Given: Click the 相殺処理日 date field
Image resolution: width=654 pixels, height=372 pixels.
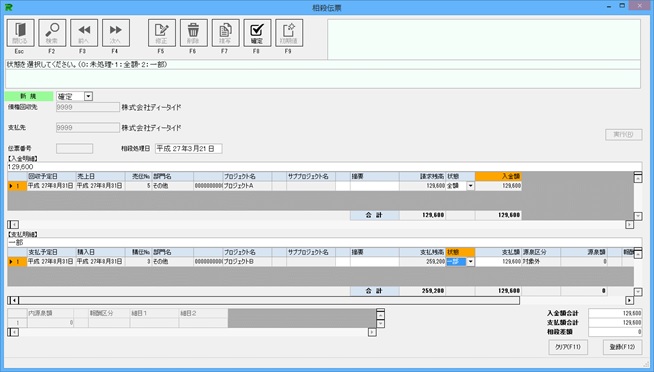Looking at the screenshot, I should pos(189,148).
